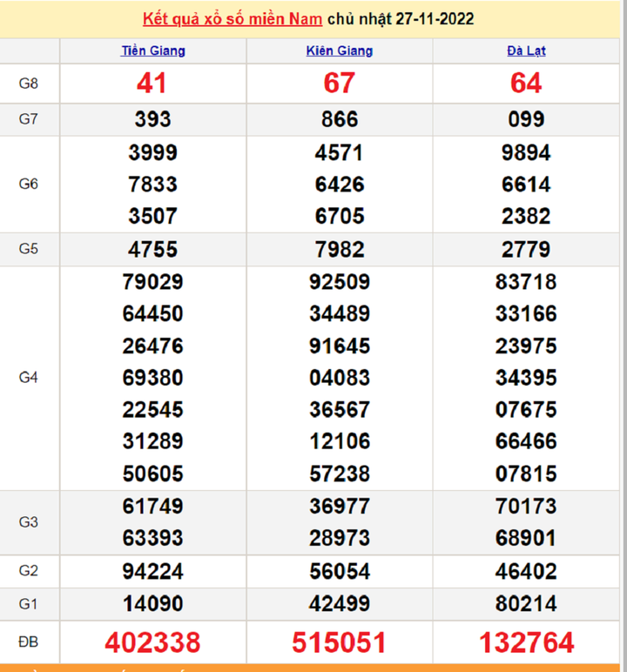Select the G7 number 099
Screen dimensions: 627x672
pyautogui.click(x=526, y=119)
